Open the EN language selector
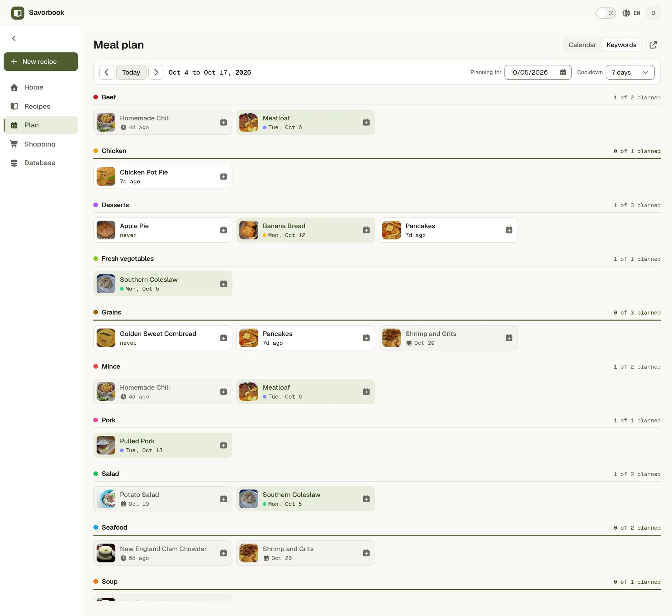Image resolution: width=672 pixels, height=616 pixels. point(631,13)
